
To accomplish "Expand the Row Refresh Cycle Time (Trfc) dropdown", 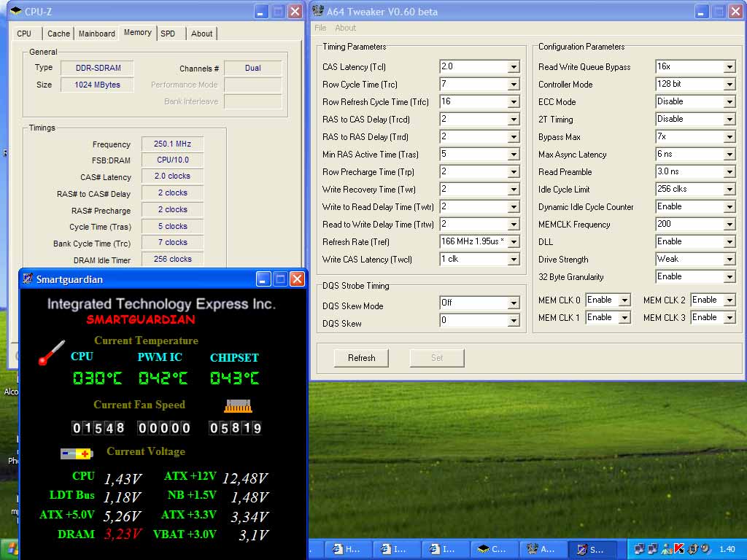I will [514, 102].
